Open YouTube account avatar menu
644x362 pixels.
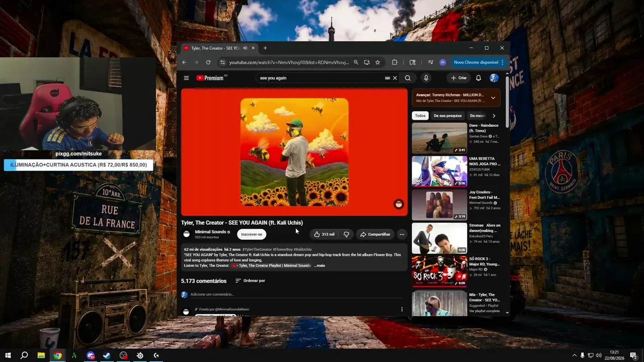[x=494, y=78]
